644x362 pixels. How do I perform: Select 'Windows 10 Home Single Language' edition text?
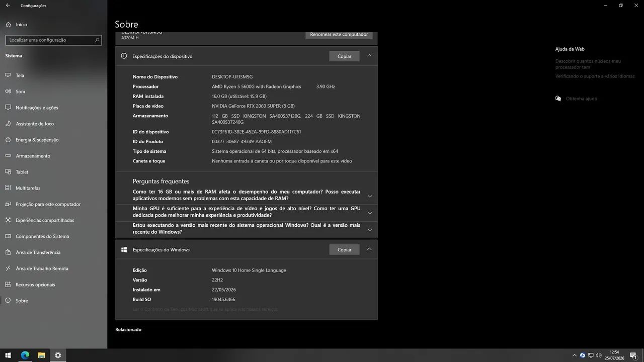point(249,270)
